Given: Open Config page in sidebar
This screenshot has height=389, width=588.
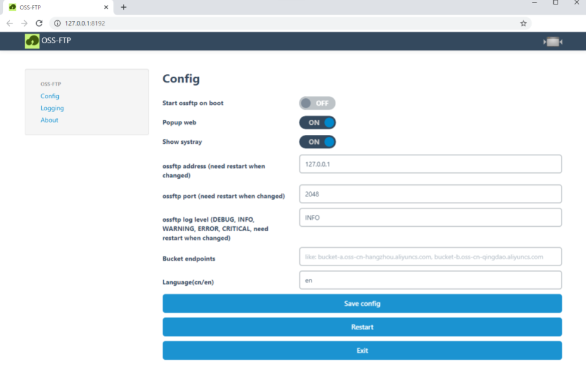Looking at the screenshot, I should 50,96.
